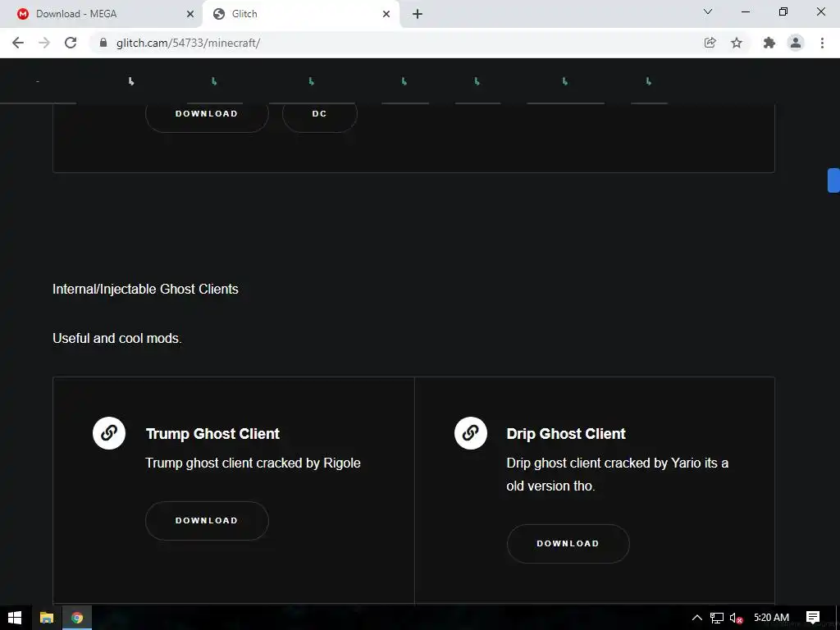This screenshot has height=630, width=840.
Task: Open the Extensions puzzle menu
Action: [x=769, y=43]
